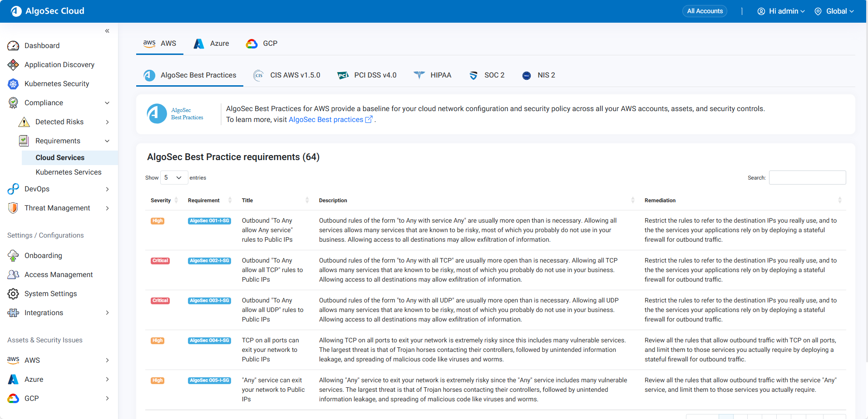Switch to the Azure cloud tab
868x419 pixels.
(212, 44)
